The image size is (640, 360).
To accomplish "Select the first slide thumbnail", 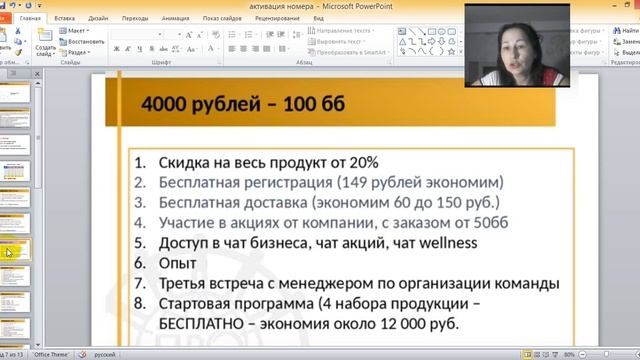I will [x=15, y=92].
